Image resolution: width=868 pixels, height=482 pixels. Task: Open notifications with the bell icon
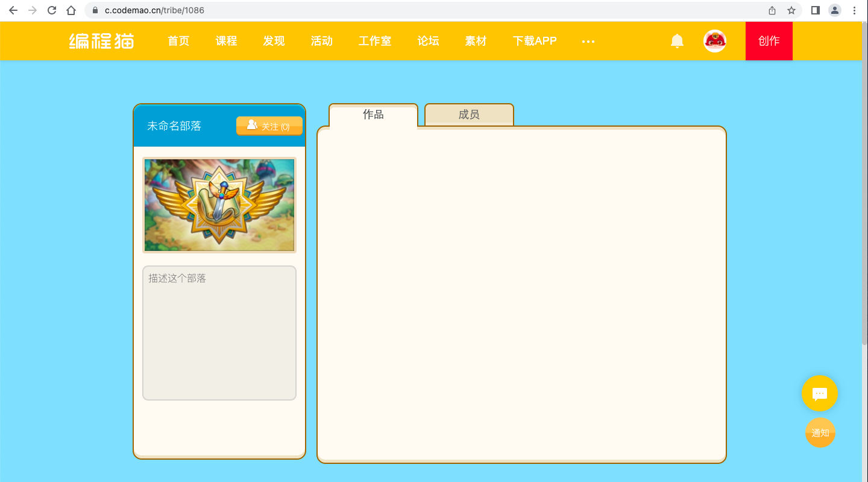(x=678, y=41)
